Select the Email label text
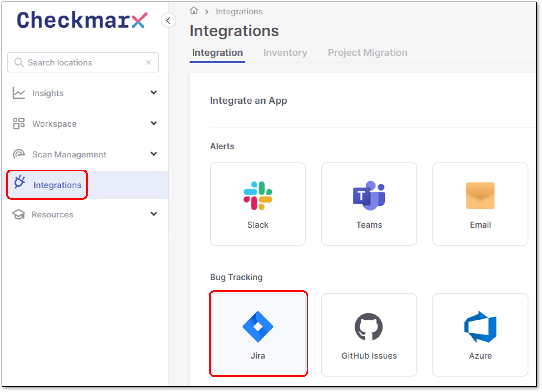Viewport: 542px width, 392px height. (480, 225)
